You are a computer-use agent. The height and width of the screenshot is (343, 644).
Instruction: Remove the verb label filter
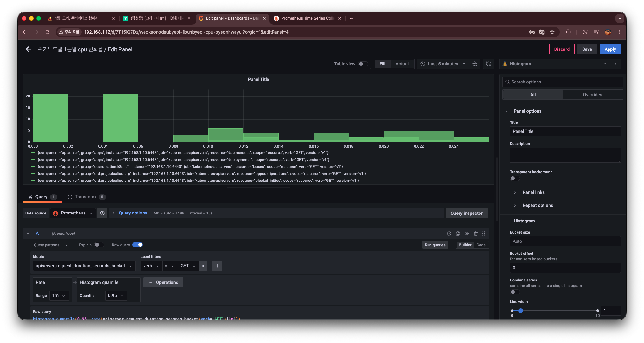(203, 266)
